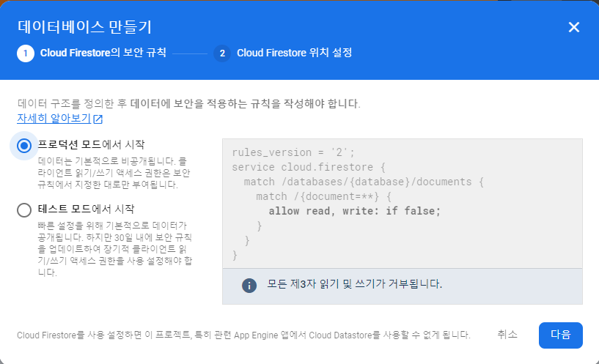The width and height of the screenshot is (599, 364).
Task: Click the 데이터베이스 만들기 dialog title
Action: coord(85,27)
